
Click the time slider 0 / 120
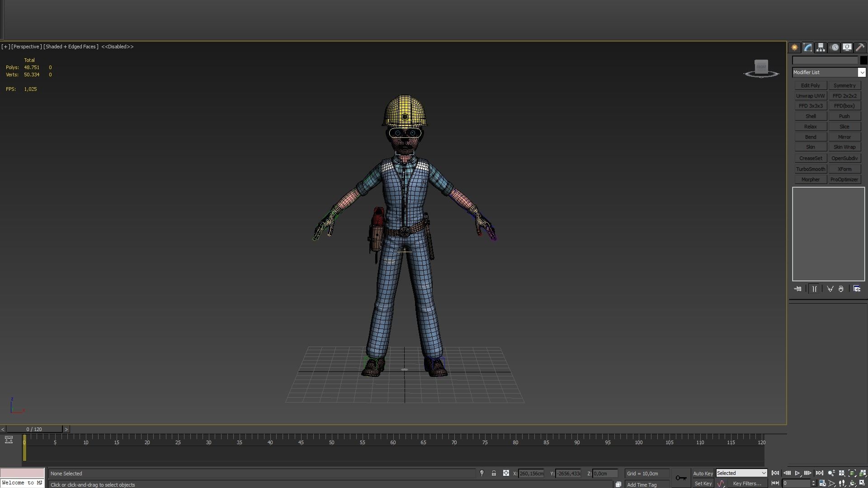tap(34, 429)
